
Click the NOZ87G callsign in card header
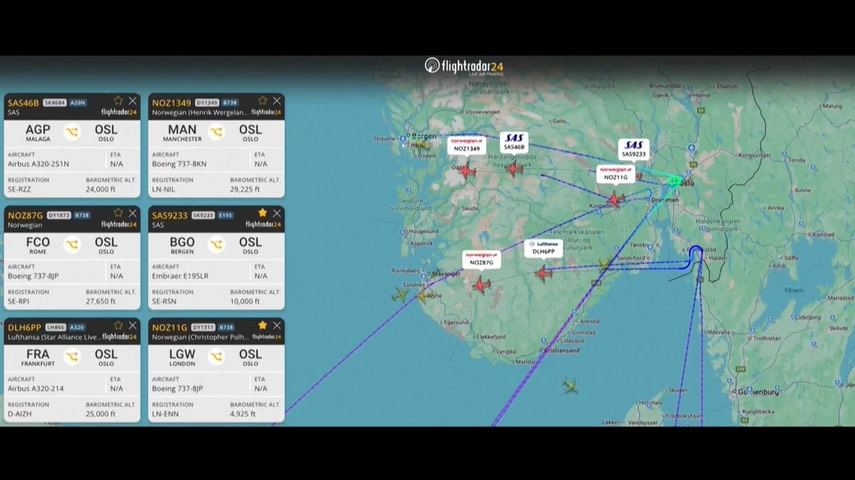pyautogui.click(x=26, y=215)
